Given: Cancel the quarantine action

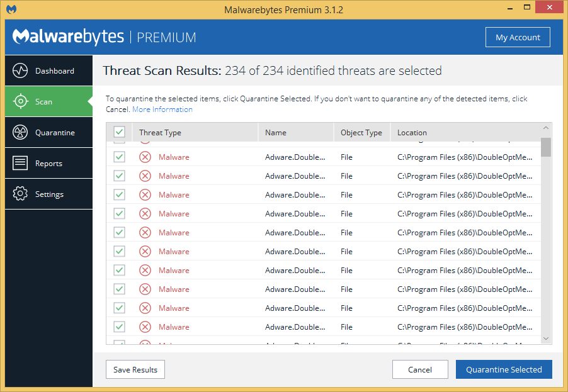Looking at the screenshot, I should 420,369.
